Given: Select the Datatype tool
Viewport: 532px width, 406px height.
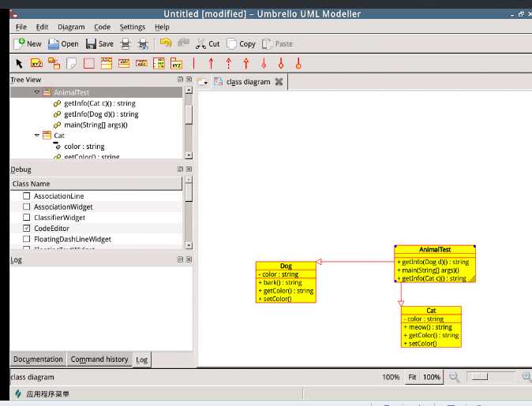Looking at the screenshot, I should (x=141, y=63).
